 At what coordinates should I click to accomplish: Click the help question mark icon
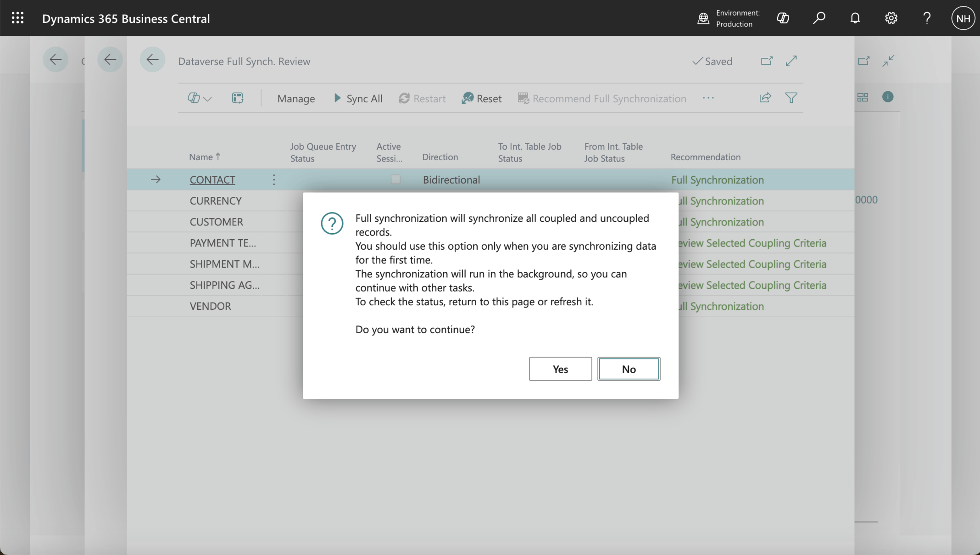pos(927,18)
